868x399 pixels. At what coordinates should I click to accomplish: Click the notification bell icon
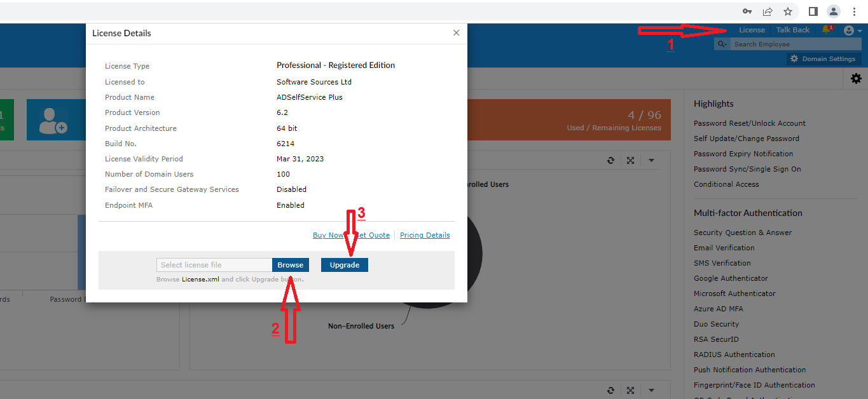tap(826, 30)
